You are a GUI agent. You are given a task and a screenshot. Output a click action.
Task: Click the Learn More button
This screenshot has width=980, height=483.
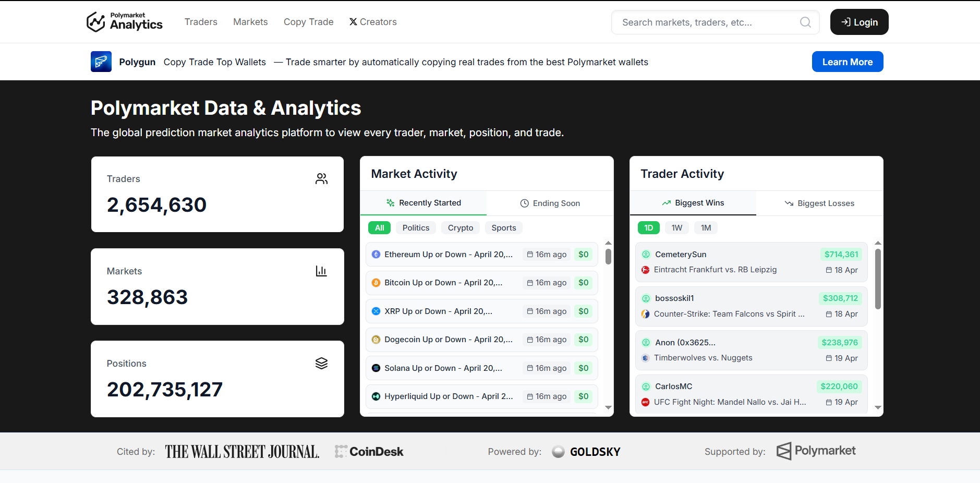[x=848, y=62]
